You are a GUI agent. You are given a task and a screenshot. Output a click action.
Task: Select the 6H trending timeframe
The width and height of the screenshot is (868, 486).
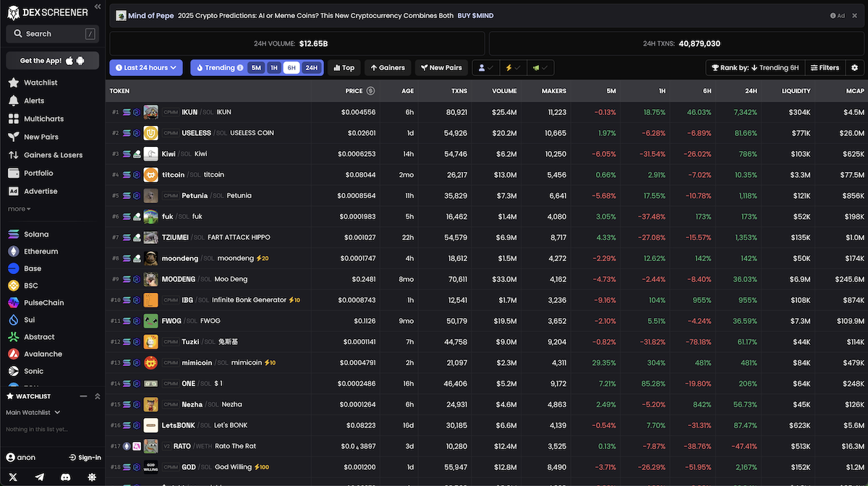(x=292, y=68)
